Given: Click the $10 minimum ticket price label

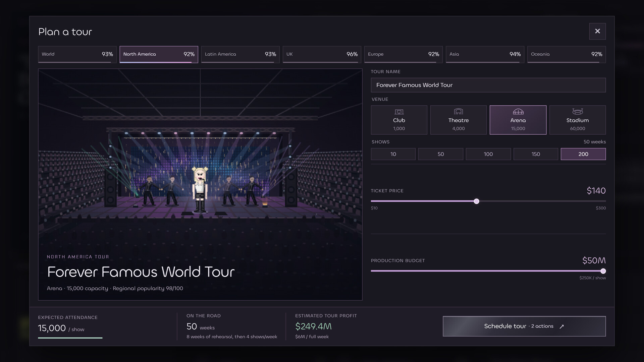Looking at the screenshot, I should (x=374, y=208).
